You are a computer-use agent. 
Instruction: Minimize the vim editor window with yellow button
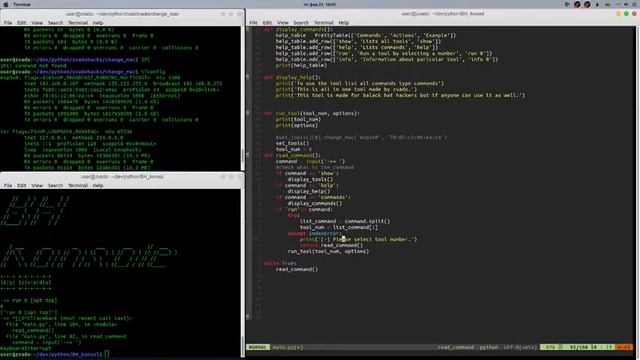click(618, 13)
